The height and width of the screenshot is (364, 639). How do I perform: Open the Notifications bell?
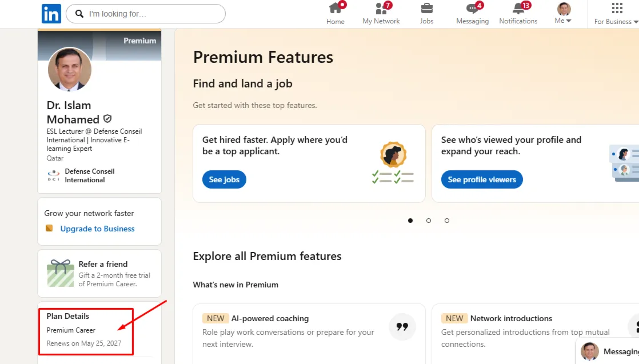pyautogui.click(x=518, y=14)
